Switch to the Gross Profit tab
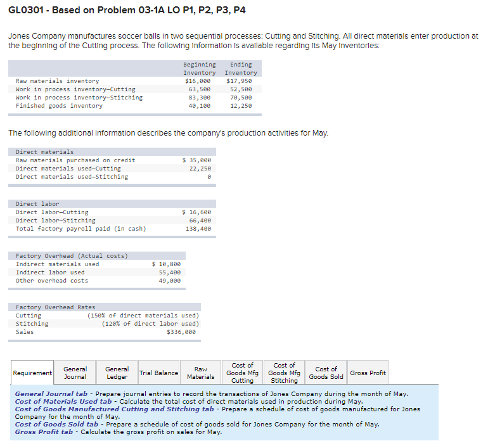 368,373
